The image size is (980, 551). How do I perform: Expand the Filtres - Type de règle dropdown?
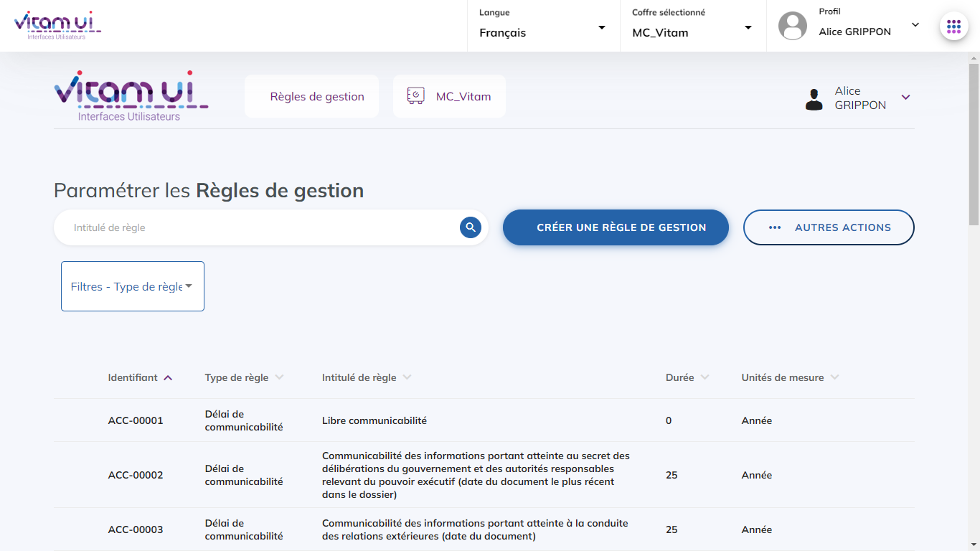tap(132, 286)
